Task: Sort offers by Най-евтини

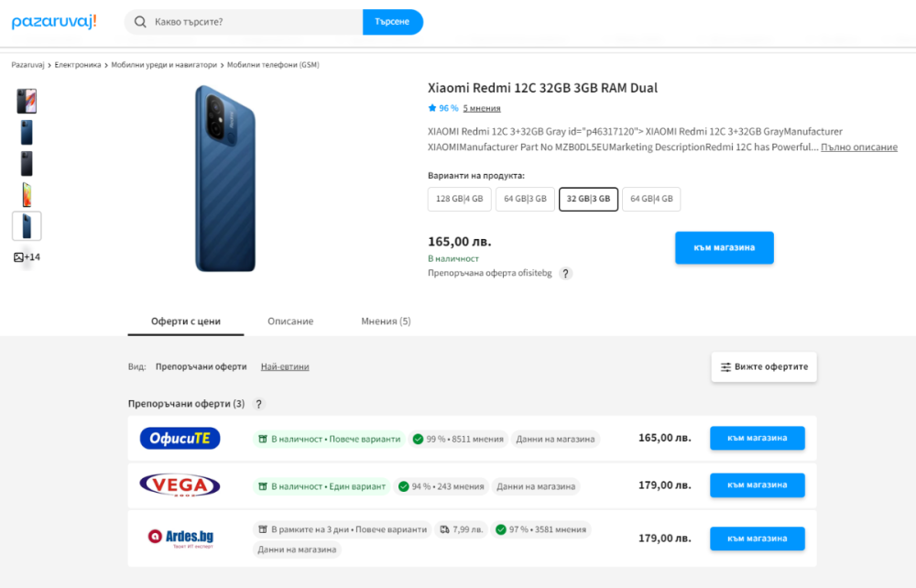Action: 285,366
